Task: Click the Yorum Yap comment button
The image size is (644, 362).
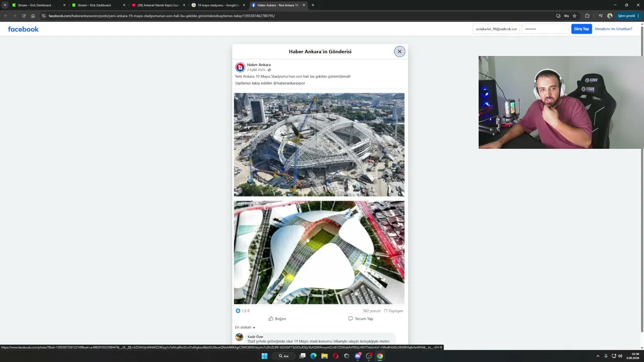Action: coord(361,319)
